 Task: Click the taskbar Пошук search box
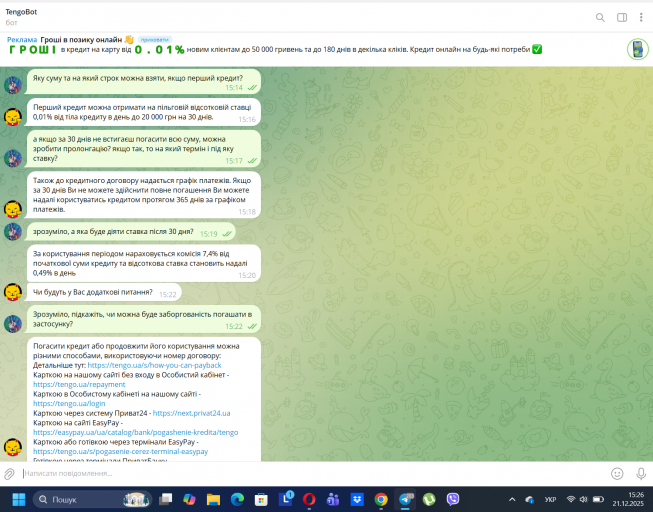(92, 499)
